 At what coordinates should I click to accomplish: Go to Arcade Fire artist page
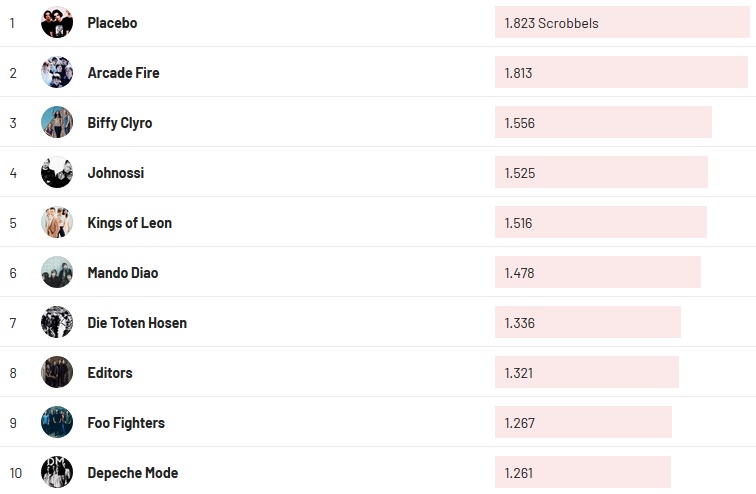click(x=123, y=72)
